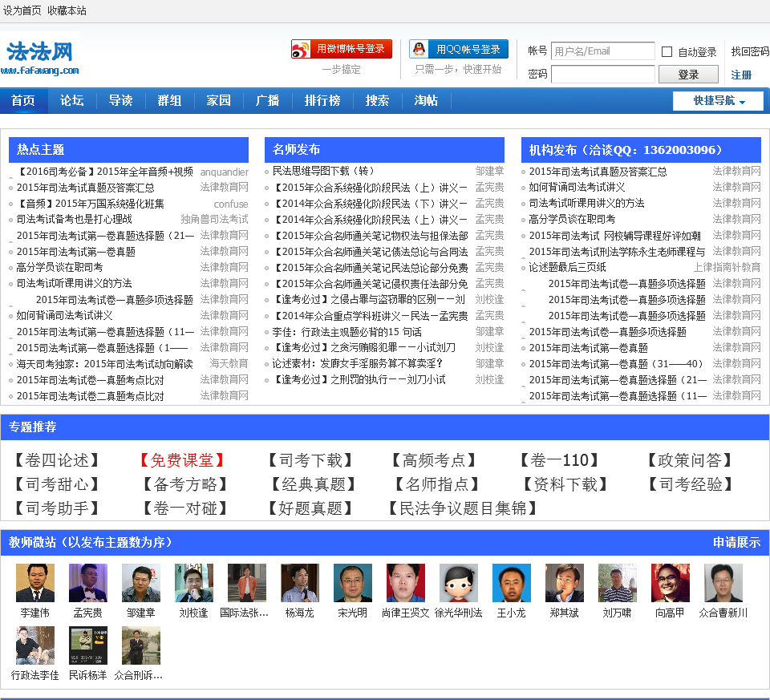The width and height of the screenshot is (770, 700).
Task: Click author name anquandier
Action: (224, 172)
